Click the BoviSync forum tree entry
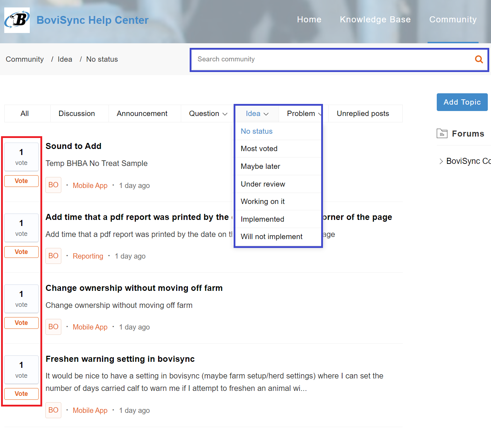The height and width of the screenshot is (448, 491). (x=468, y=161)
